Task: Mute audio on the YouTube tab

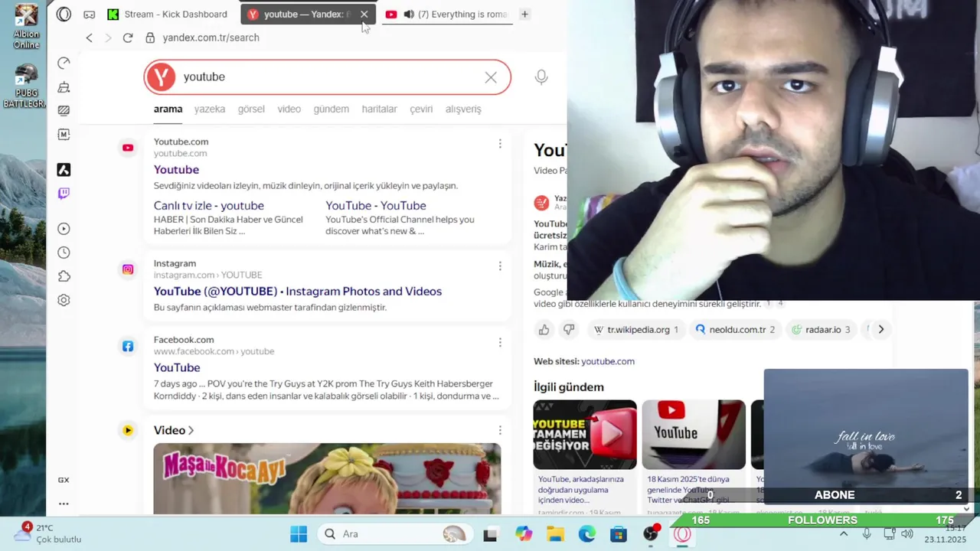Action: [x=409, y=14]
